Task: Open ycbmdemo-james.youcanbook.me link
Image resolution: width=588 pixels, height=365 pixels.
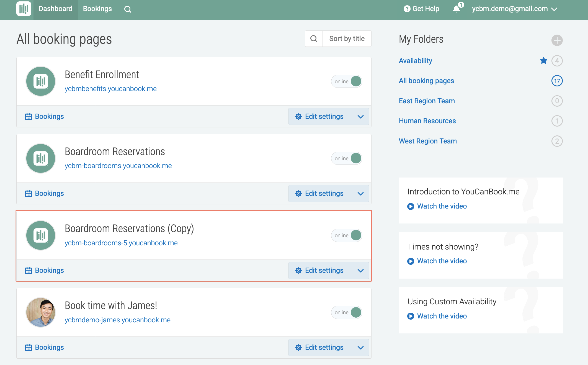Action: click(118, 320)
